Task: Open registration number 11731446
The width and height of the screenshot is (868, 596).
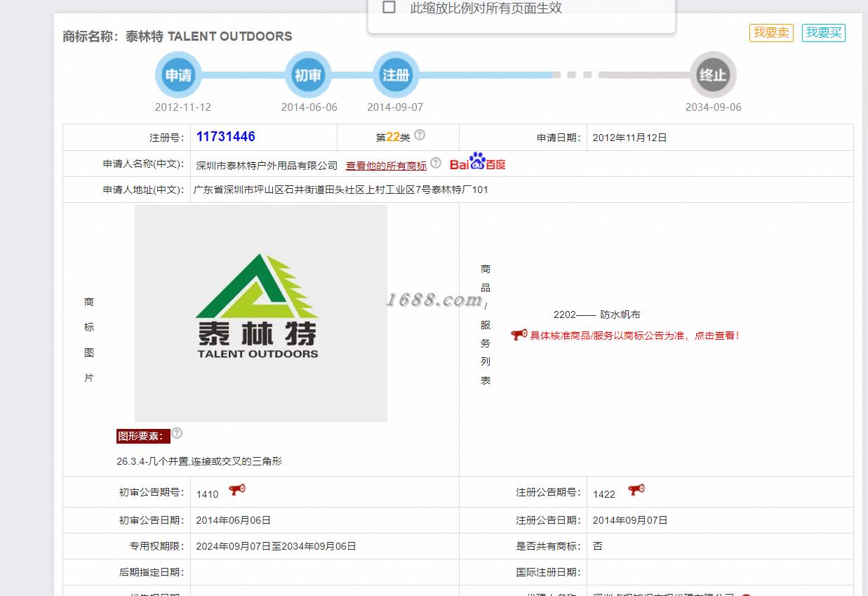Action: [x=226, y=137]
